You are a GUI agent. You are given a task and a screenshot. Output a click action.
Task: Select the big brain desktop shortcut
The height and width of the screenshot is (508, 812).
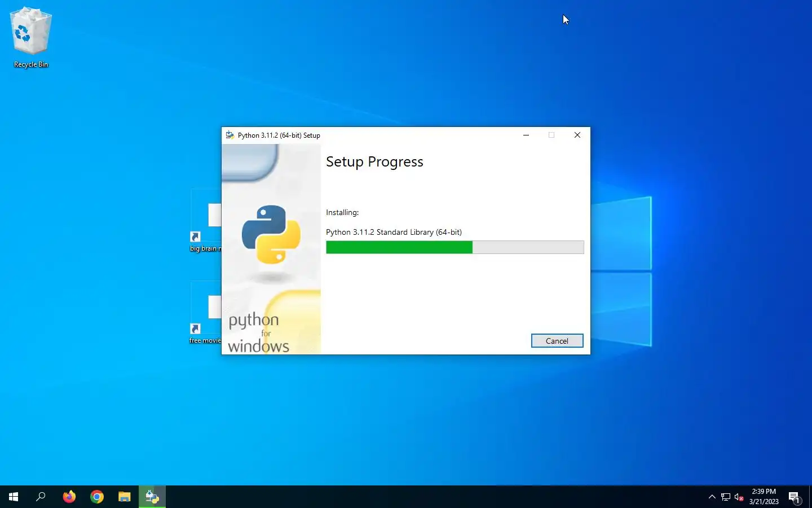click(x=206, y=221)
